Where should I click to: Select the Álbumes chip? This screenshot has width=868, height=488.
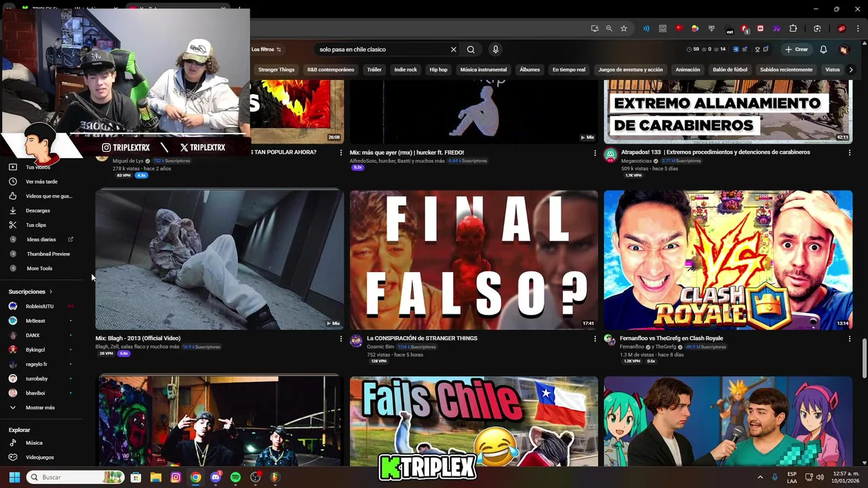tap(530, 70)
